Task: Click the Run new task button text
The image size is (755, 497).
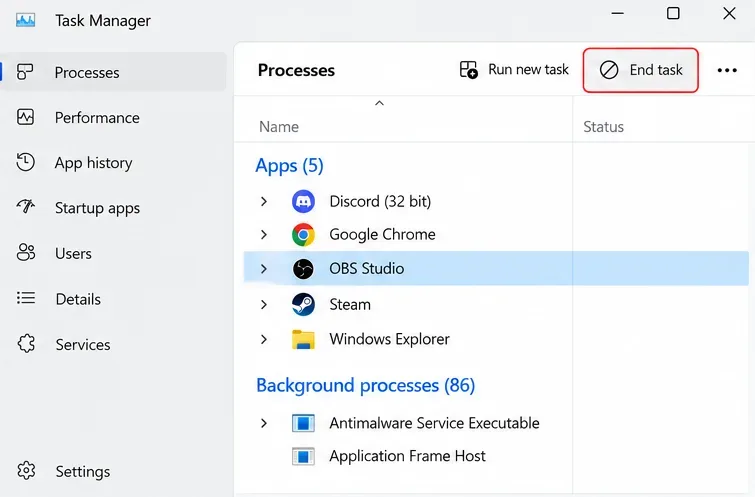Action: [528, 69]
